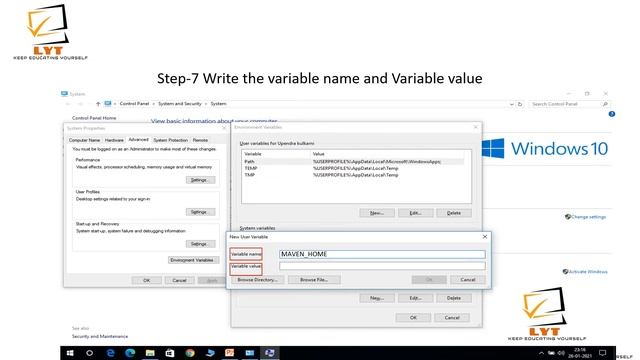640x360 pixels.
Task: Go to System and Security breadcrumb
Action: (x=180, y=104)
